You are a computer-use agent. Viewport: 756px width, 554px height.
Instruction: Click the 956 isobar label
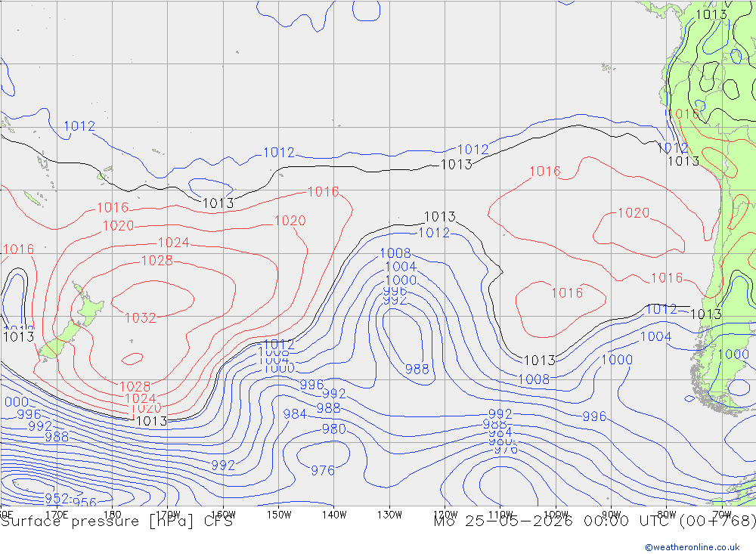85,502
